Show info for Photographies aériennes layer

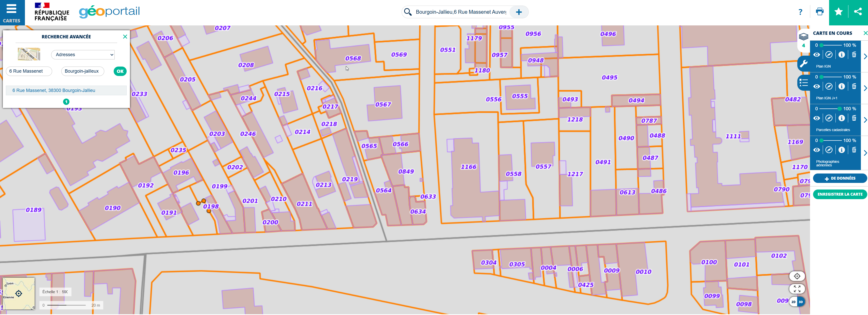[x=841, y=150]
